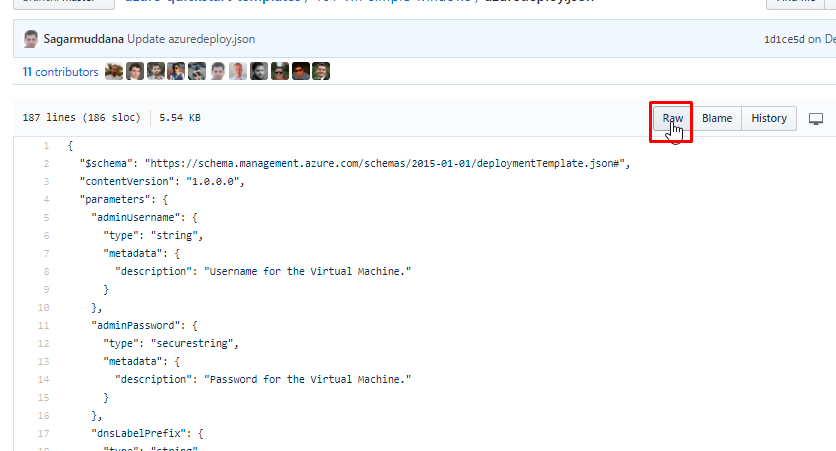
Task: Click line number 4 beside "parameters"
Action: (x=46, y=199)
